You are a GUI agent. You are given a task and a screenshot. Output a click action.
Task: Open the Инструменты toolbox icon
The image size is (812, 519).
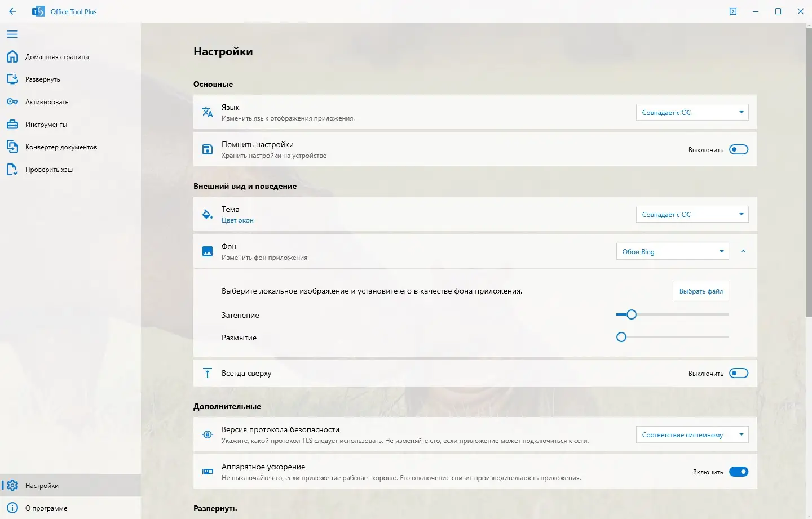pyautogui.click(x=12, y=125)
